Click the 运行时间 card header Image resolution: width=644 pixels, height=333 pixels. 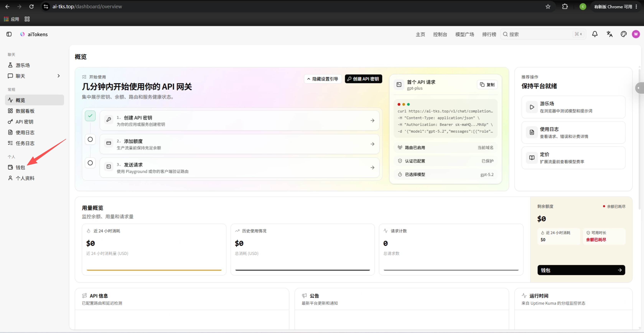[x=573, y=299]
